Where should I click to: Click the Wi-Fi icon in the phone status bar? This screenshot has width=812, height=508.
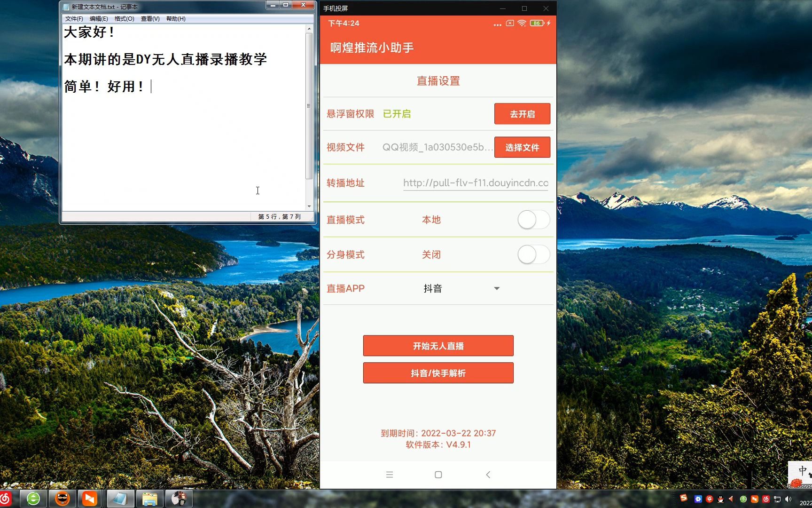tap(522, 23)
